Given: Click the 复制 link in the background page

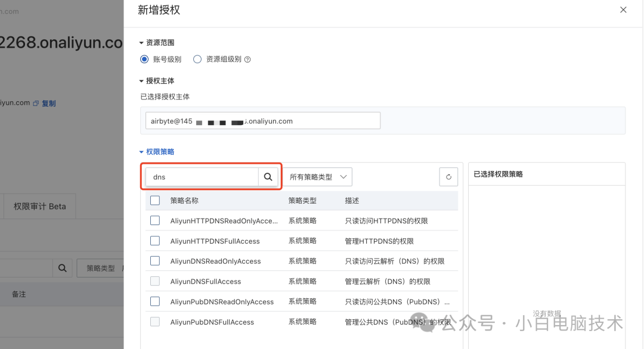Looking at the screenshot, I should point(48,104).
